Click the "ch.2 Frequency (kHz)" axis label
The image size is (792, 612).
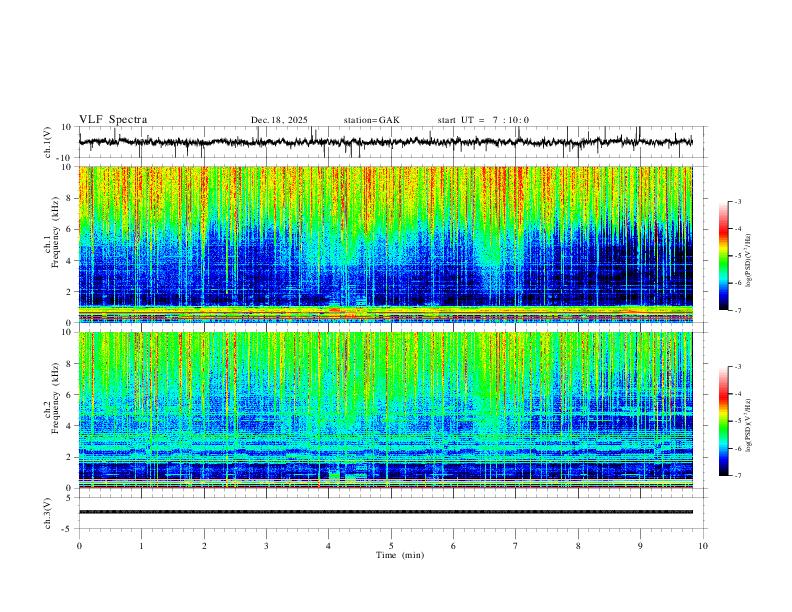pyautogui.click(x=52, y=398)
